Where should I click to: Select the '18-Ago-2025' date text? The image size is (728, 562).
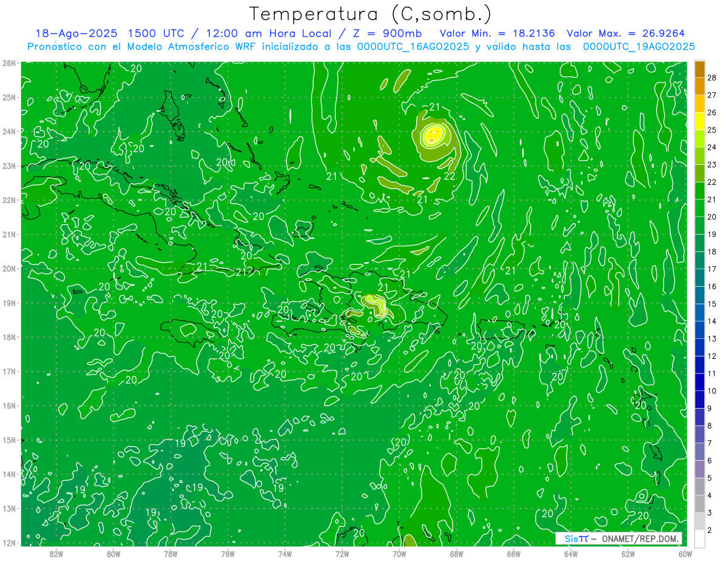[76, 33]
